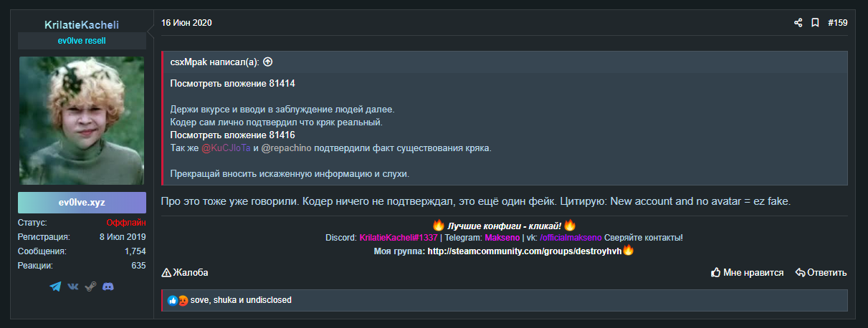The height and width of the screenshot is (328, 868).
Task: Open the user's VK profile icon
Action: 73,286
